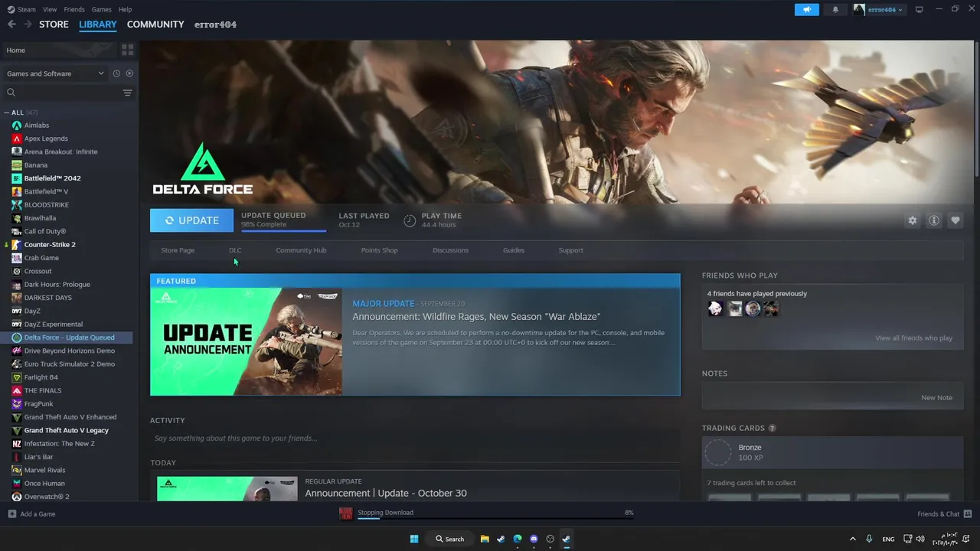Select Marvel Rivals in the library
The width and height of the screenshot is (980, 551).
pos(44,470)
